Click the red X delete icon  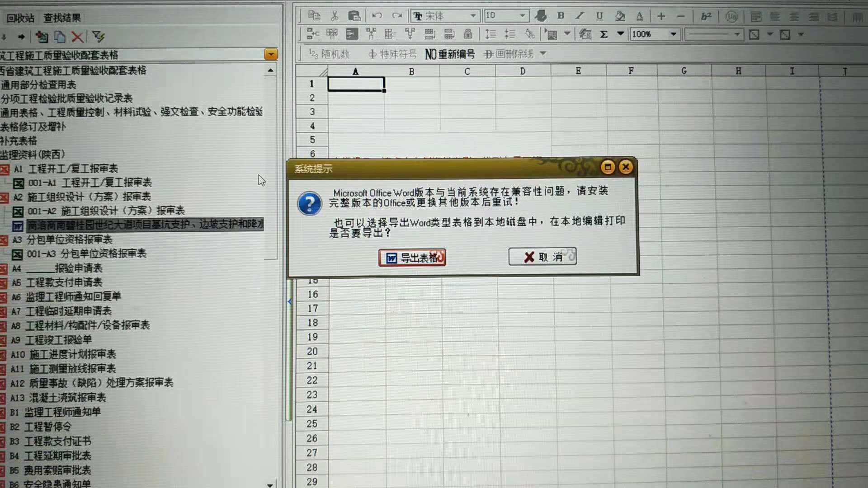click(78, 37)
